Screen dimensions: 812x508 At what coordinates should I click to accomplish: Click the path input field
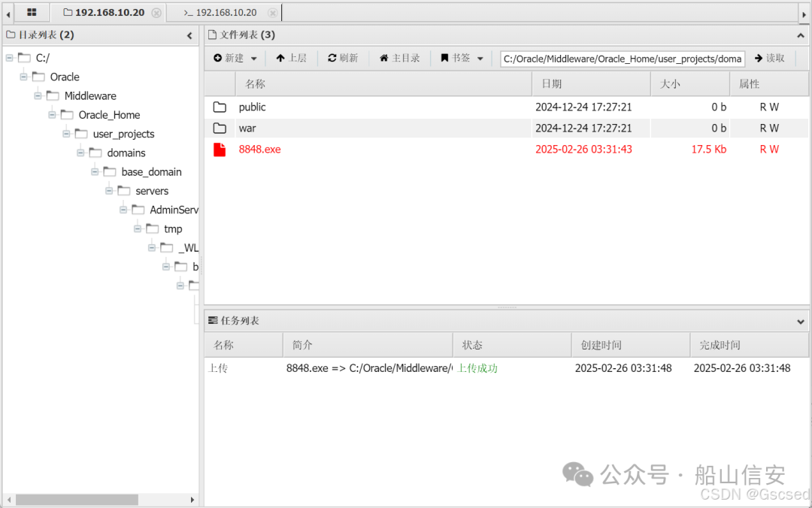623,59
